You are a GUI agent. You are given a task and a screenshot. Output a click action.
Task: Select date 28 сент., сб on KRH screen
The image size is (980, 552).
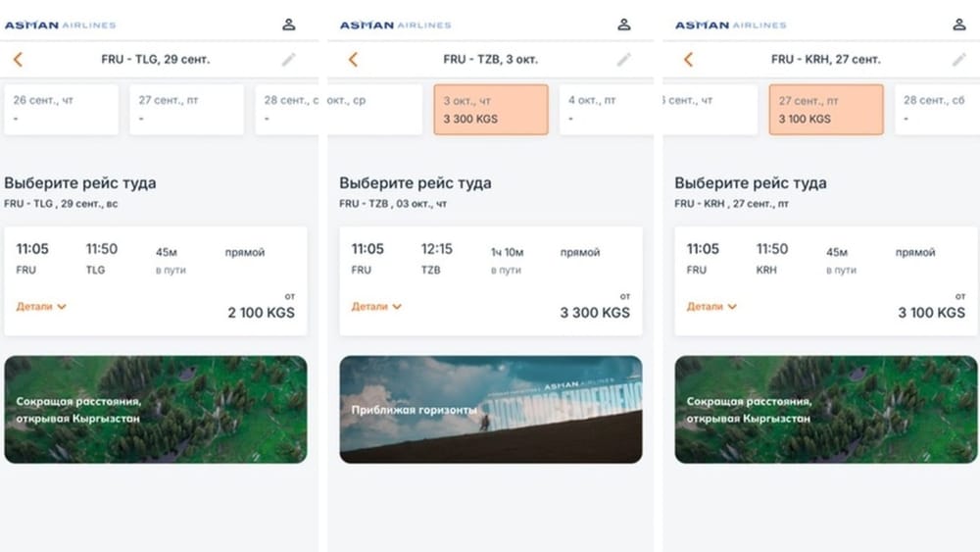(938, 110)
